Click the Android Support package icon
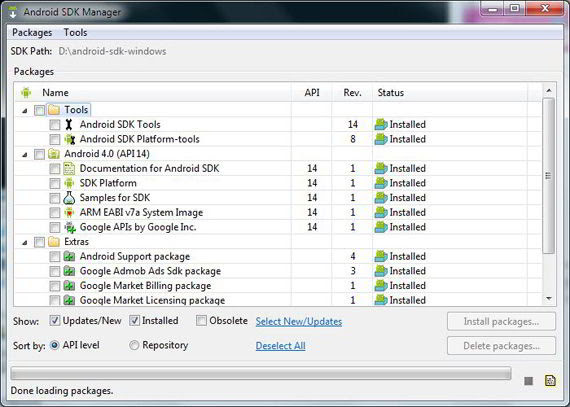 69,257
